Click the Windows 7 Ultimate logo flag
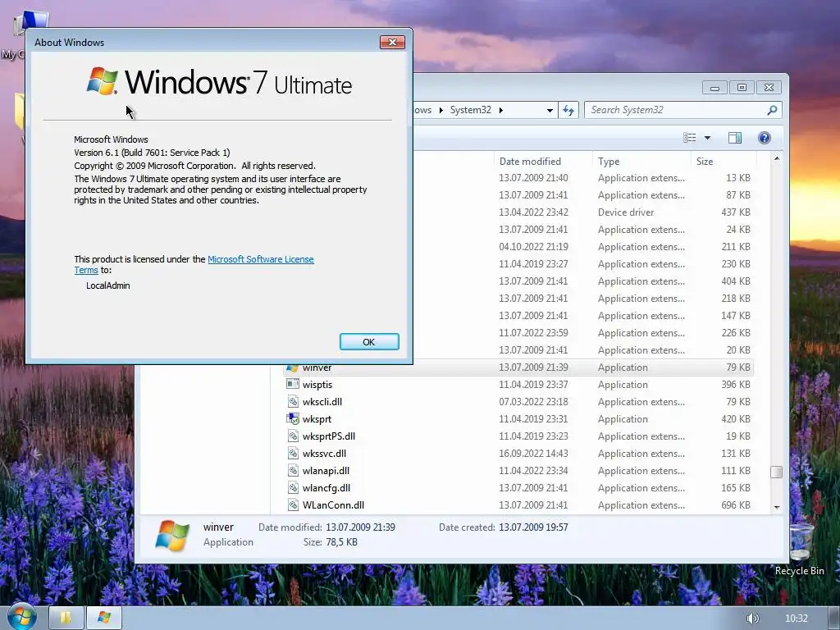The image size is (840, 630). 102,81
